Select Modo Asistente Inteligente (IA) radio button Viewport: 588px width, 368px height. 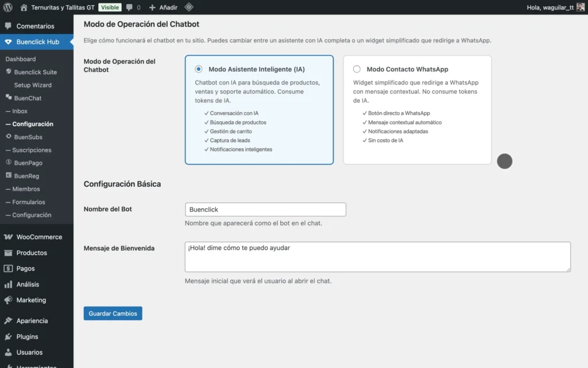(199, 69)
